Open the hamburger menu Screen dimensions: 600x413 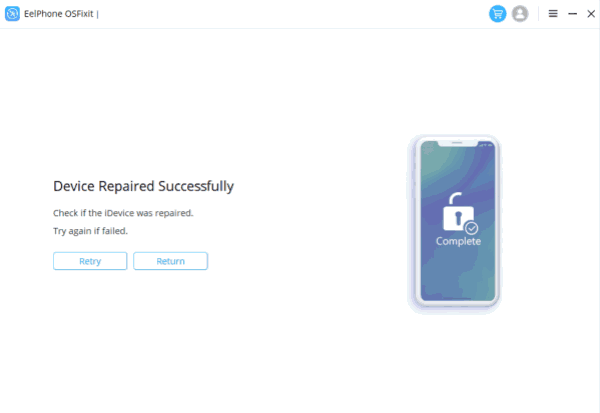pos(553,14)
